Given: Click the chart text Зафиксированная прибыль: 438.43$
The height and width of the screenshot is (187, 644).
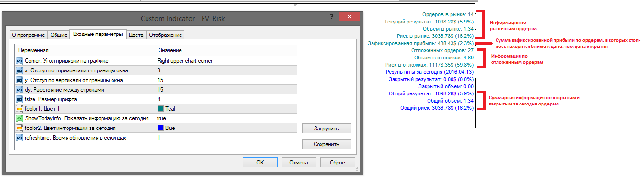Looking at the screenshot, I should coord(420,43).
